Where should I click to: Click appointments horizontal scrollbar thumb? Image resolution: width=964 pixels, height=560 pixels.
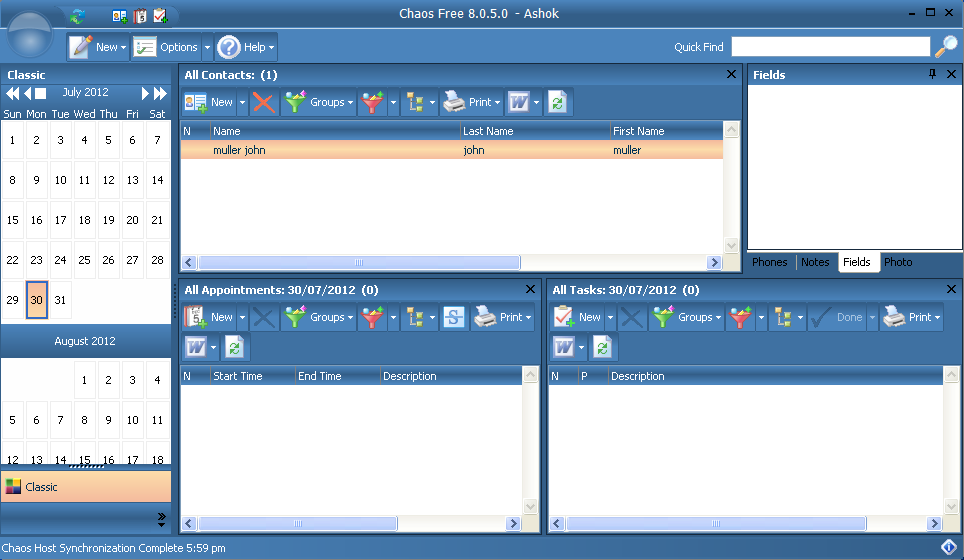pos(298,524)
